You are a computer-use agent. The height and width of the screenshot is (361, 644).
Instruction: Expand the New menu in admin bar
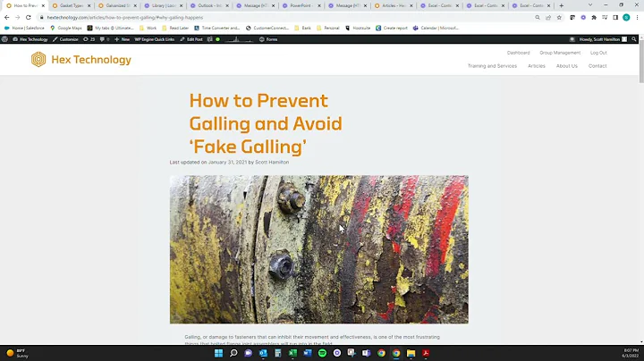(122, 39)
